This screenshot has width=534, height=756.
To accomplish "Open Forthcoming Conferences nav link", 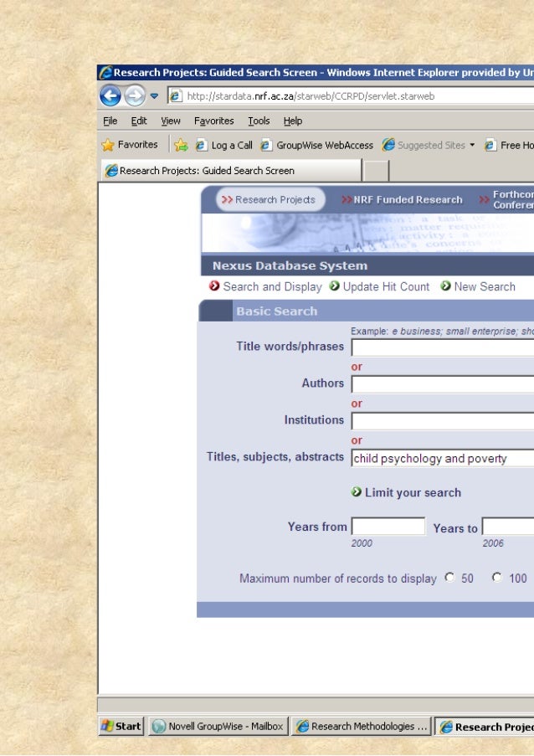I will click(x=506, y=199).
